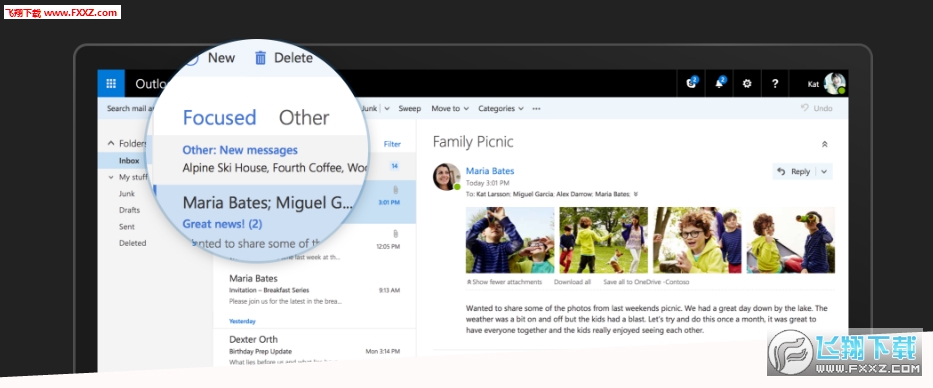Open the settings gear icon
This screenshot has width=933, height=388.
coord(747,84)
